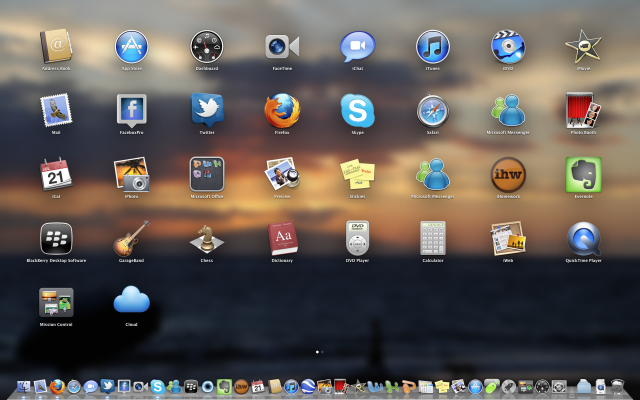Launch Photo Booth from Launchpad grid
Image resolution: width=640 pixels, height=400 pixels.
[583, 110]
